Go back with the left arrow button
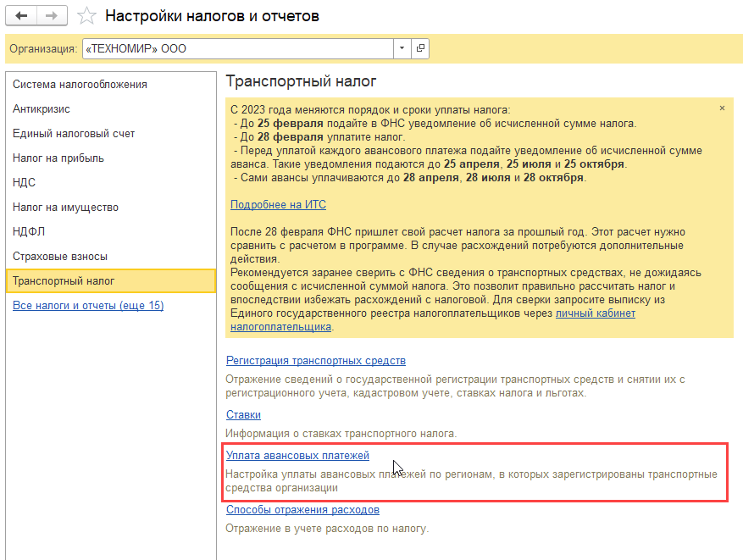The width and height of the screenshot is (743, 560). click(x=21, y=15)
